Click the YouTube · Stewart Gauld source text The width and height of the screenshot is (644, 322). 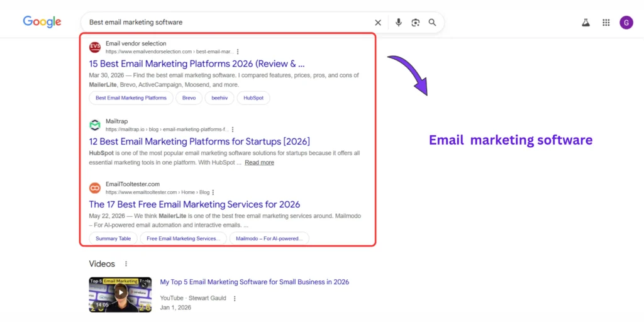(193, 298)
